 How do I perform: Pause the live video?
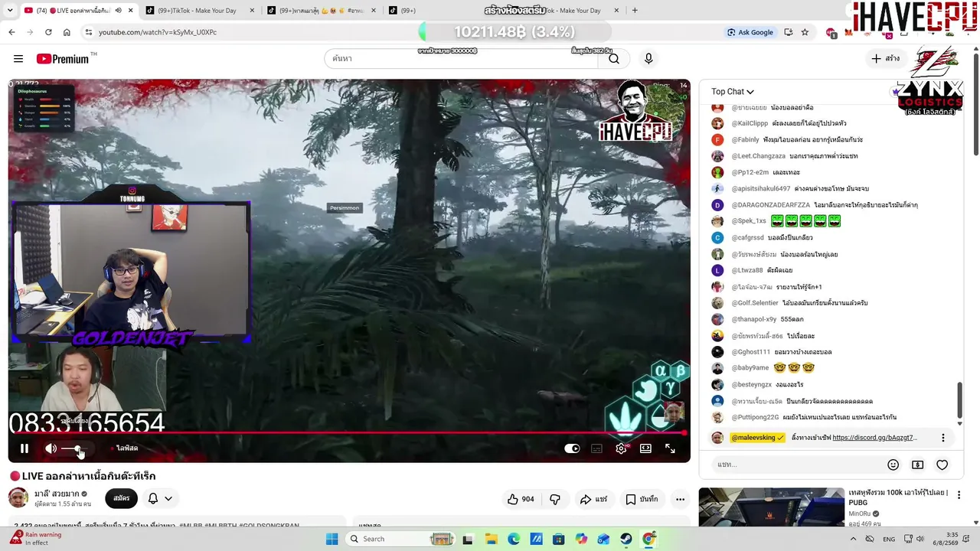(24, 448)
